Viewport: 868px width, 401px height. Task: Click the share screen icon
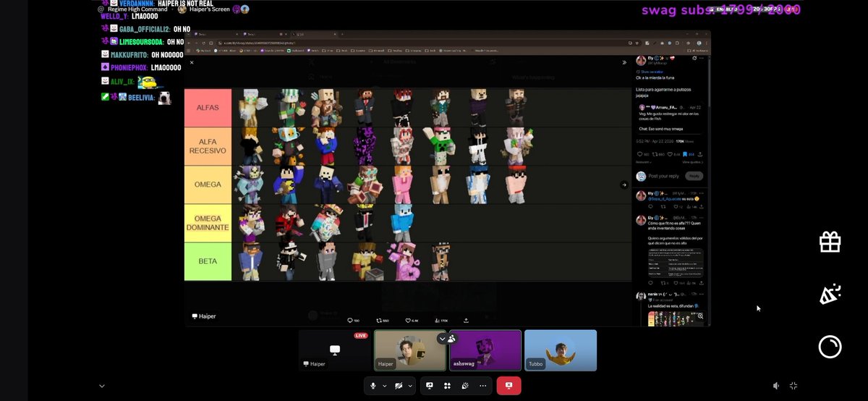point(430,386)
